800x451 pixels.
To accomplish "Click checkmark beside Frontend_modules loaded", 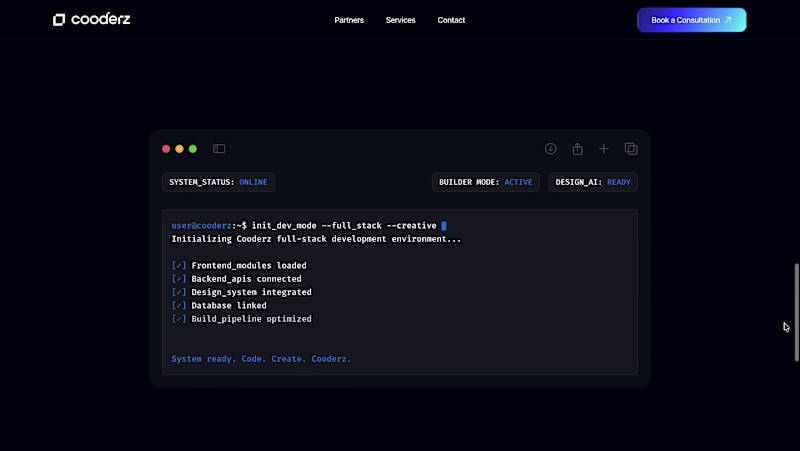I will tap(179, 265).
